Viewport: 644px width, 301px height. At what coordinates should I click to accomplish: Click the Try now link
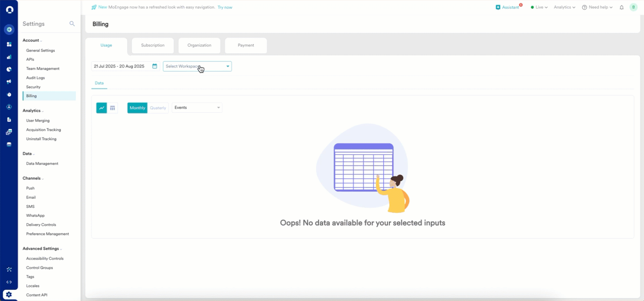225,8
